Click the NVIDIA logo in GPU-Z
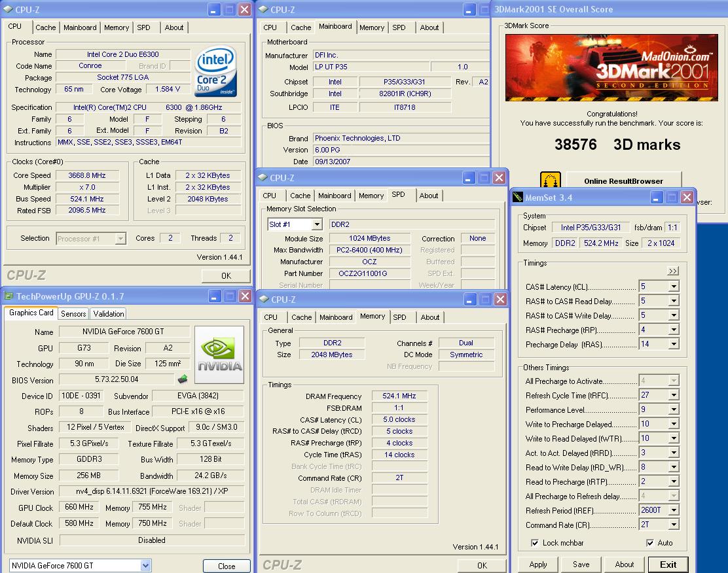 click(219, 355)
